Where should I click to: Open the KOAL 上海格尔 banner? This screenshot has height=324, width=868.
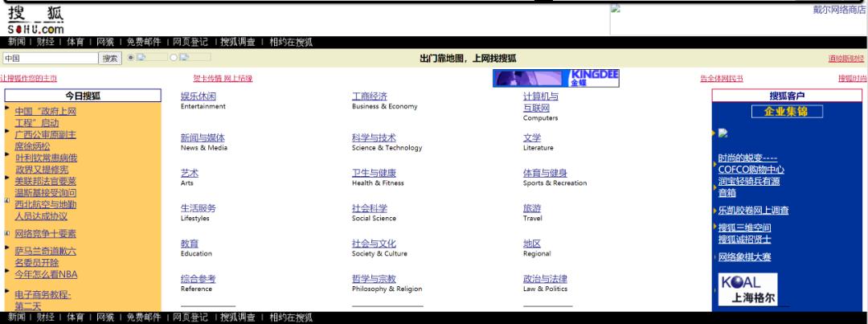[748, 289]
